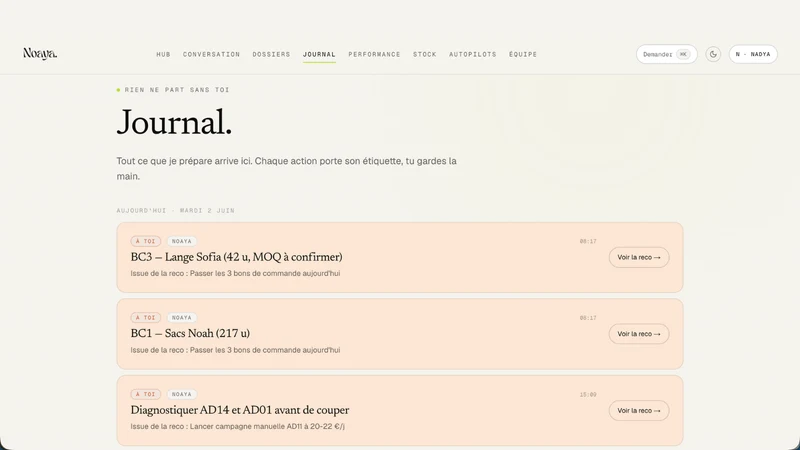
Task: Click description under BC1 Sacs Noah
Action: pos(235,349)
